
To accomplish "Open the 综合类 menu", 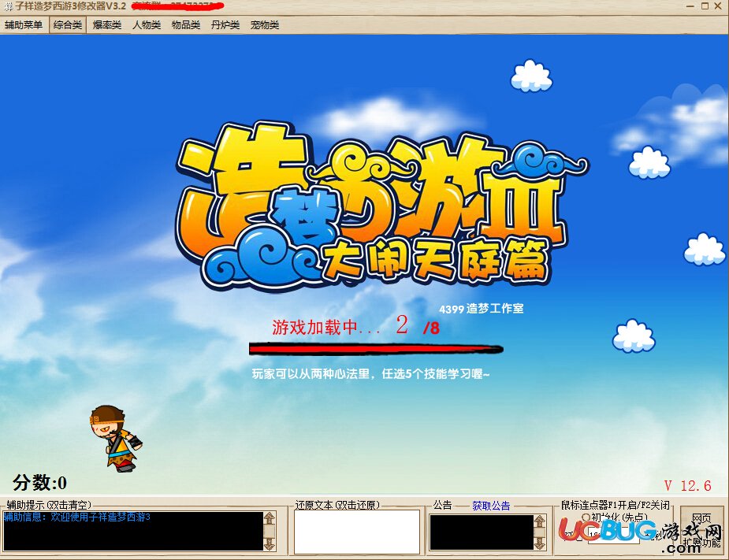I will tap(68, 24).
